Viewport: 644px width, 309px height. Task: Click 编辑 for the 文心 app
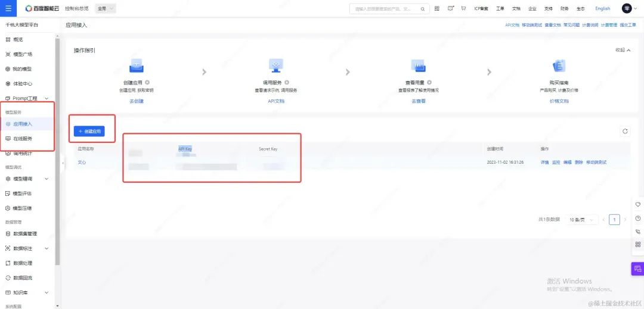[567, 163]
